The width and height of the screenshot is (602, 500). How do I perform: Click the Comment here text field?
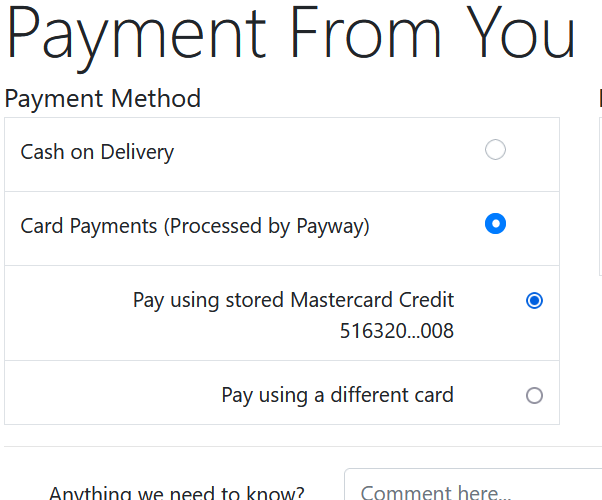tap(473, 486)
